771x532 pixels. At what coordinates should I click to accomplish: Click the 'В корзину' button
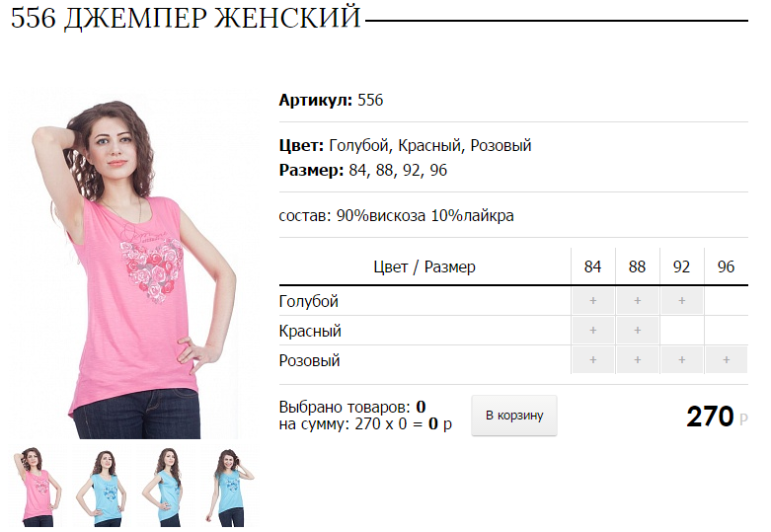click(x=514, y=416)
